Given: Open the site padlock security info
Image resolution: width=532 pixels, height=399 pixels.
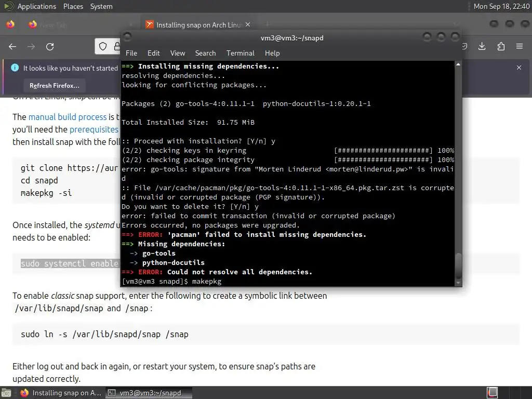Looking at the screenshot, I should click(117, 46).
